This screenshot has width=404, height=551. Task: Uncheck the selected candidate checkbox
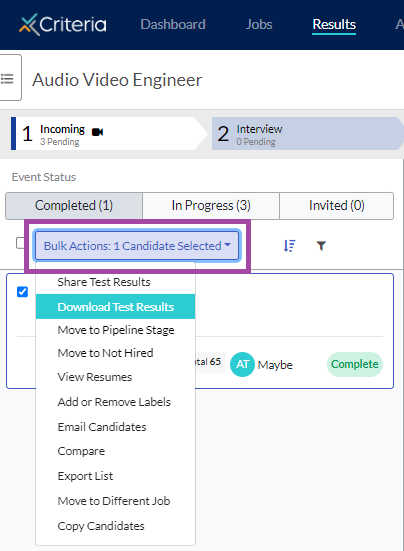click(22, 292)
